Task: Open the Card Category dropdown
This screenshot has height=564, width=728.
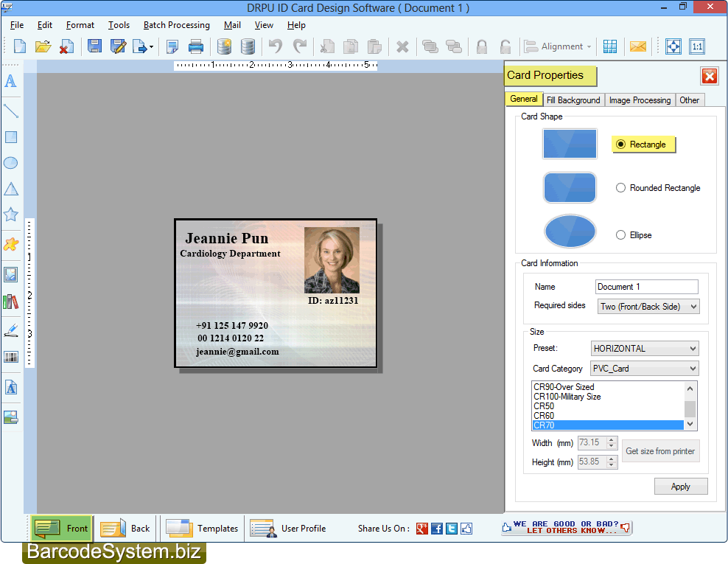Action: (x=645, y=369)
